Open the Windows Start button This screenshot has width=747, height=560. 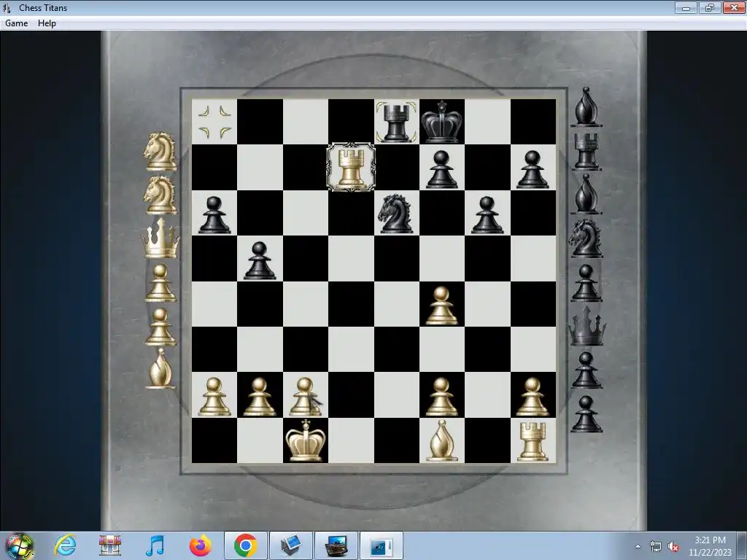pos(19,546)
